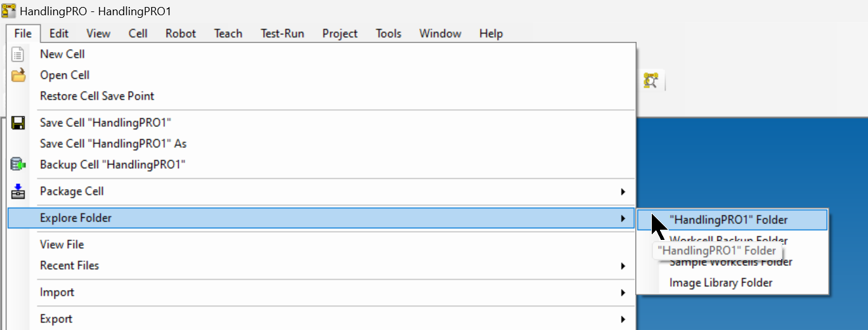This screenshot has height=330, width=868.
Task: Open the "HandlingPRO1" Folder submenu item
Action: click(732, 220)
